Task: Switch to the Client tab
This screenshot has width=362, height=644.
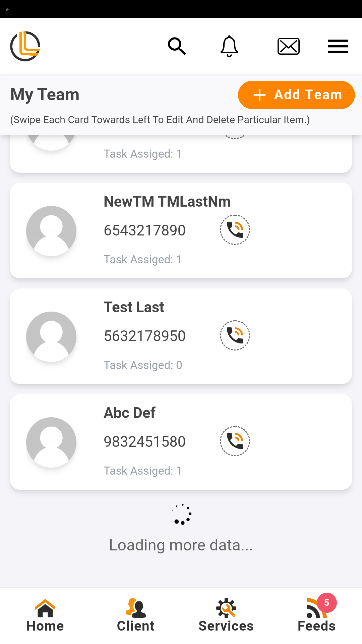Action: [136, 615]
